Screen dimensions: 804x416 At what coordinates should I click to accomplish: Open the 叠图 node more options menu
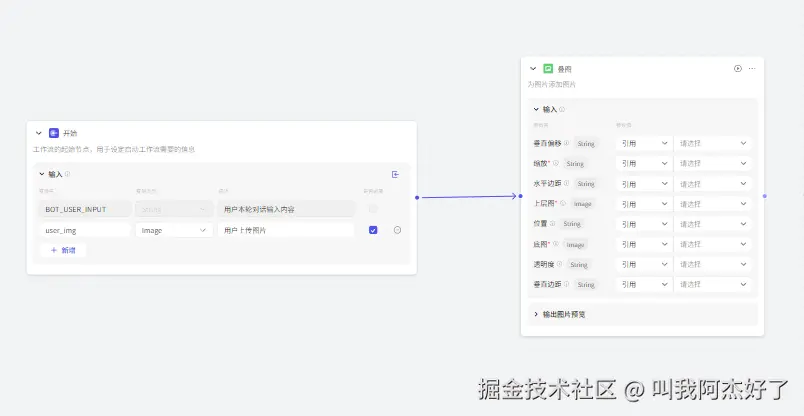752,69
